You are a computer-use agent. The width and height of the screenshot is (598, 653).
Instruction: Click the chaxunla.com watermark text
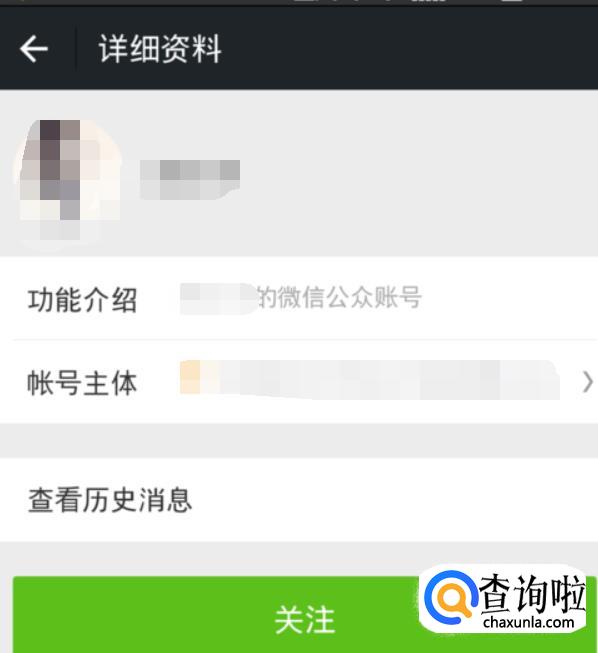click(x=528, y=623)
